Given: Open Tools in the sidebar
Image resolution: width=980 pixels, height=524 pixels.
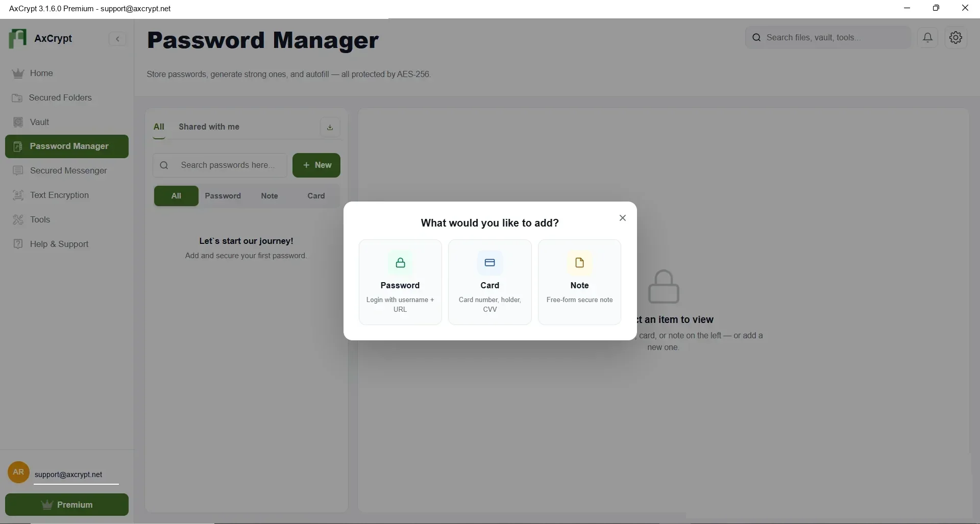Looking at the screenshot, I should 67,220.
